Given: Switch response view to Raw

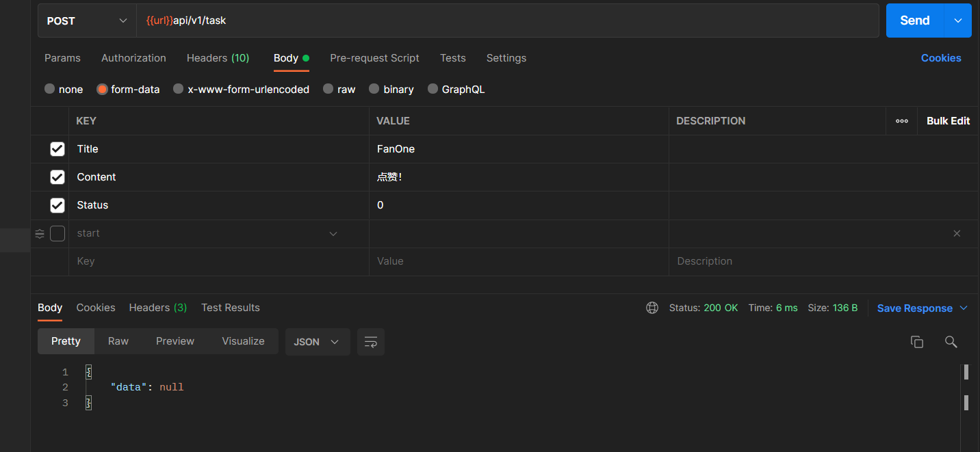Looking at the screenshot, I should click(118, 341).
